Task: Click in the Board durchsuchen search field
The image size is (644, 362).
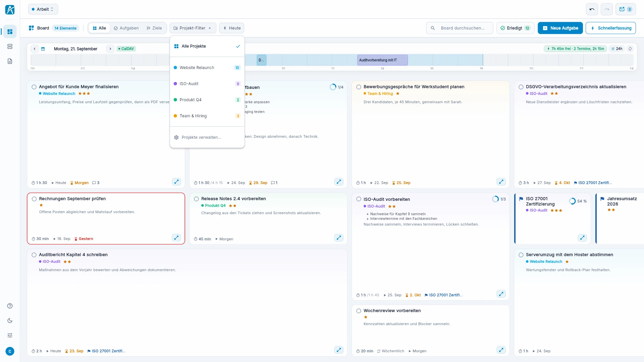Action: [460, 28]
